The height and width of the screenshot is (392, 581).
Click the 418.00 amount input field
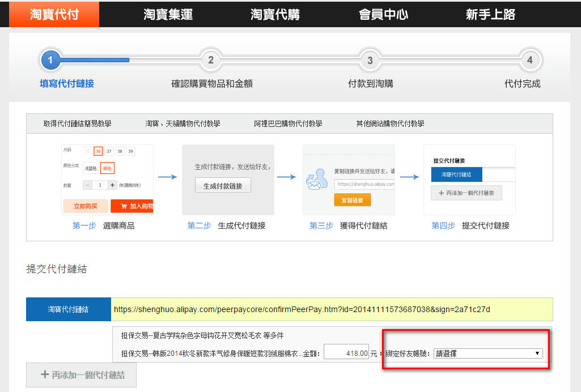[x=346, y=352]
